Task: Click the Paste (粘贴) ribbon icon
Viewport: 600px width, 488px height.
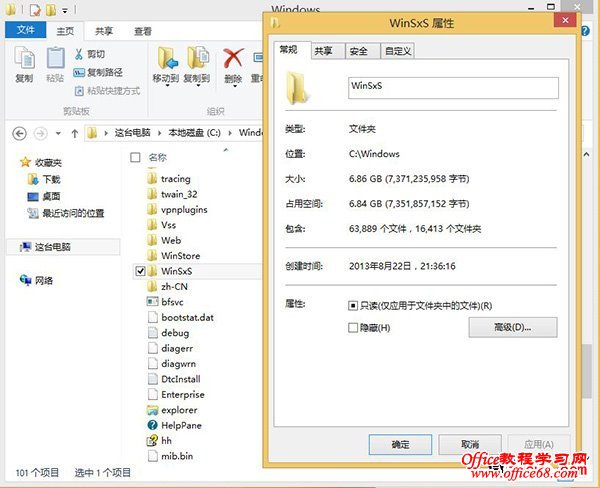Action: click(55, 59)
